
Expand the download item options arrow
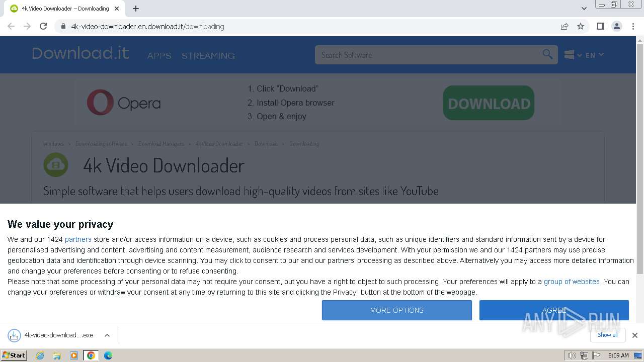107,335
